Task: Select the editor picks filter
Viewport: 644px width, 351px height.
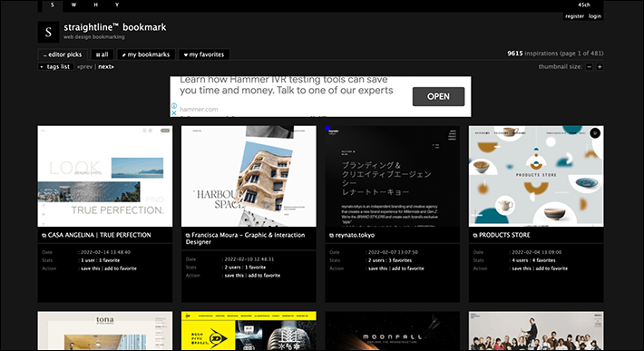Action: tap(63, 54)
